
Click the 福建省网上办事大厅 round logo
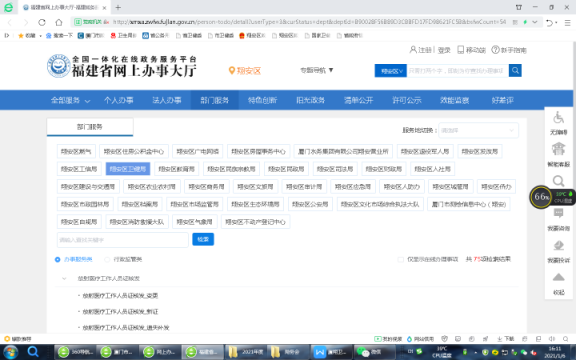point(58,66)
